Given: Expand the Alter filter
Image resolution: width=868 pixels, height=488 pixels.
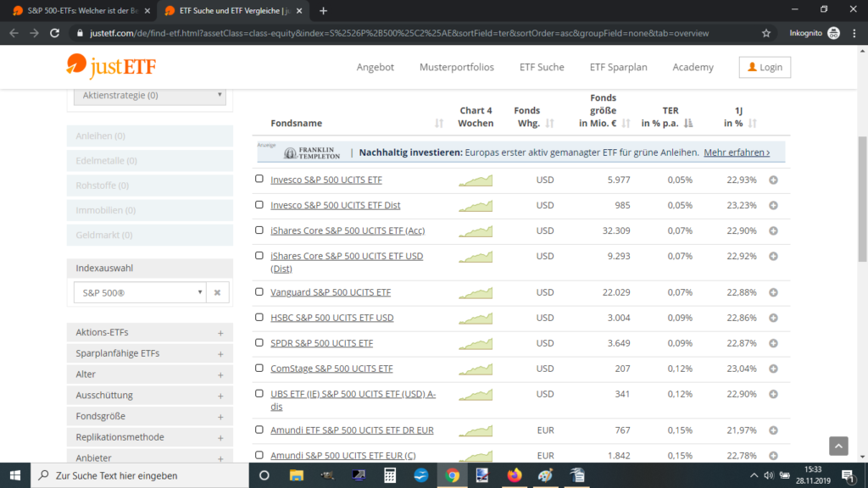Looking at the screenshot, I should click(150, 374).
